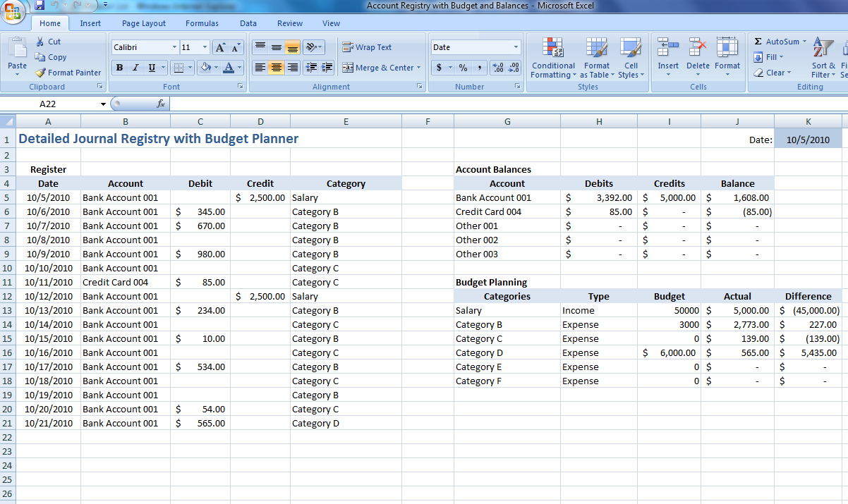This screenshot has width=848, height=504.
Task: Launch the Font dialog box
Action: click(241, 87)
